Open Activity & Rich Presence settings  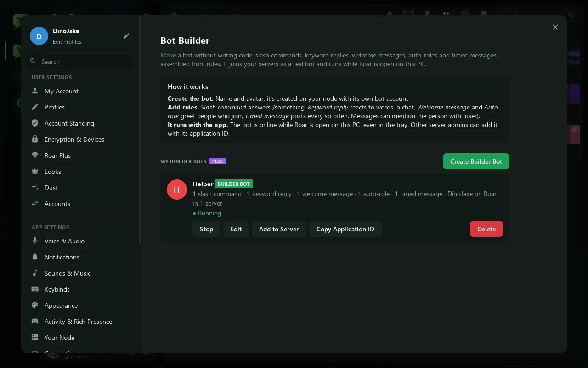click(x=80, y=322)
